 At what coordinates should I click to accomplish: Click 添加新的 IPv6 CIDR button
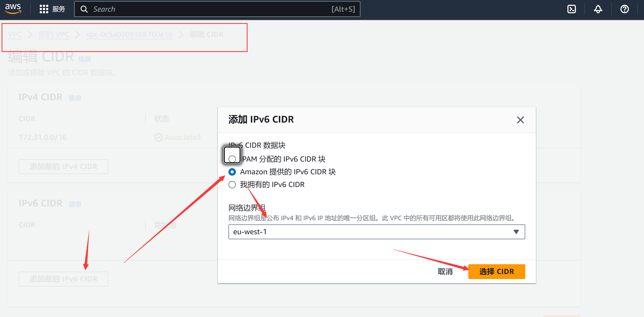pyautogui.click(x=63, y=279)
